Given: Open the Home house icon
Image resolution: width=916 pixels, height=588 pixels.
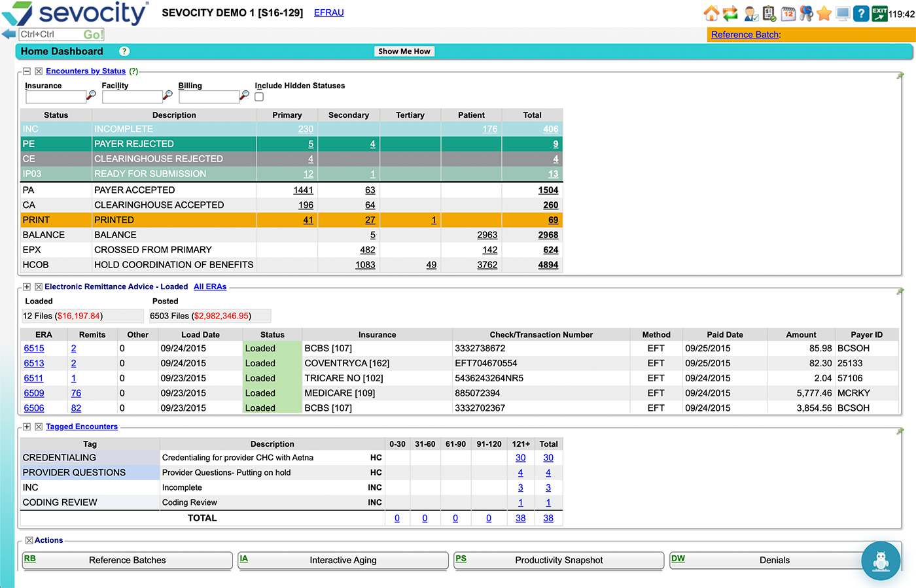Looking at the screenshot, I should point(711,13).
